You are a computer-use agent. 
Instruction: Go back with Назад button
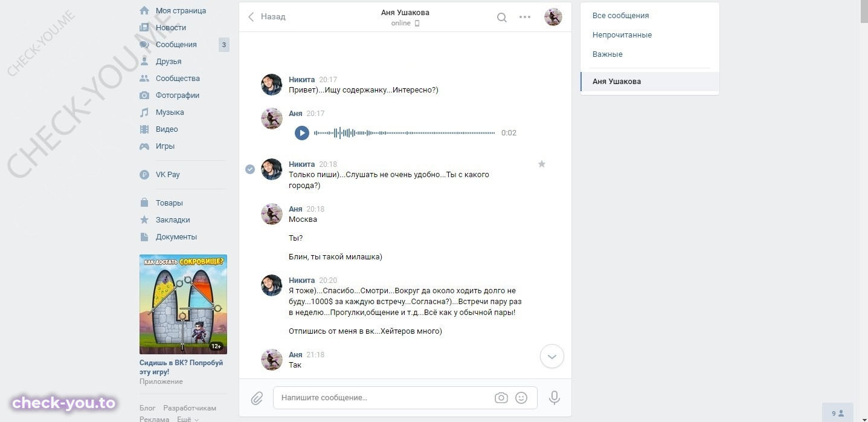[x=267, y=17]
